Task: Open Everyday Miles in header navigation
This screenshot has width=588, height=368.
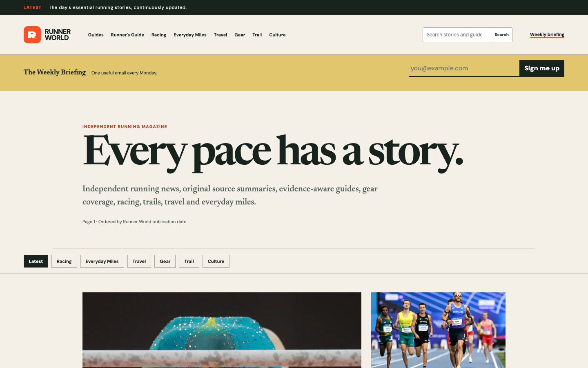Action: tap(190, 35)
